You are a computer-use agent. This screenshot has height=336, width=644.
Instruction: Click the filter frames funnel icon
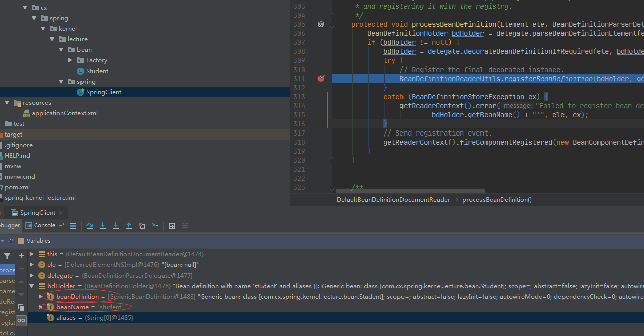7,256
